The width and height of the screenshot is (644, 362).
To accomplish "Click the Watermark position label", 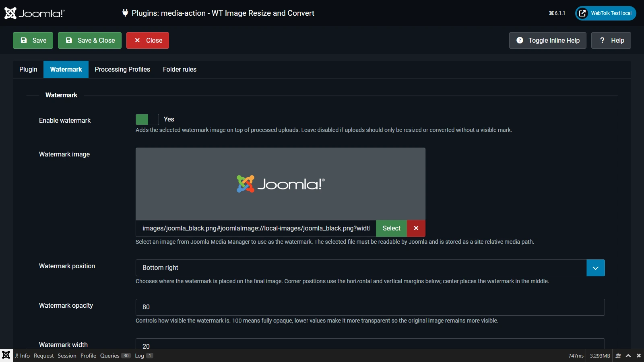I will click(x=67, y=266).
